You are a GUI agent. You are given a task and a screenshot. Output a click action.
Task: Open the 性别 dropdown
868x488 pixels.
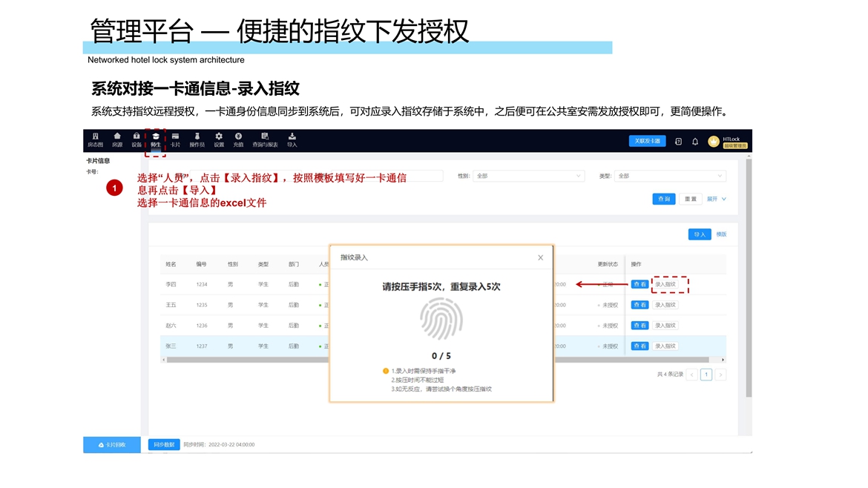(528, 176)
